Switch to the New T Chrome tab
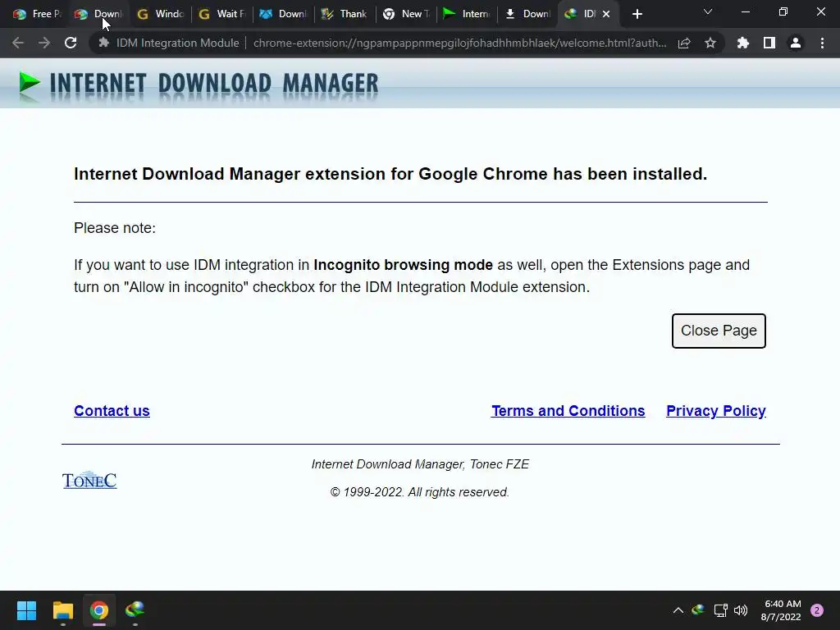This screenshot has width=840, height=630. pyautogui.click(x=406, y=14)
